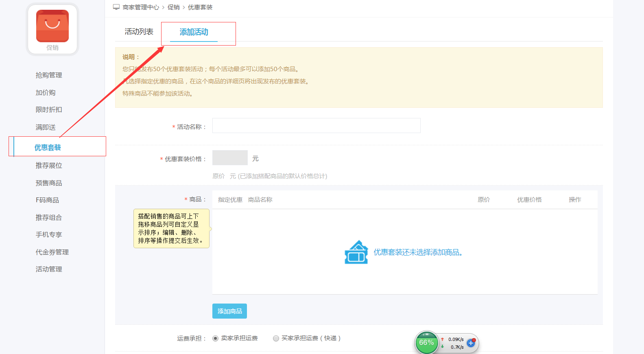The width and height of the screenshot is (644, 354).
Task: Click the 操作 column header
Action: pos(575,200)
